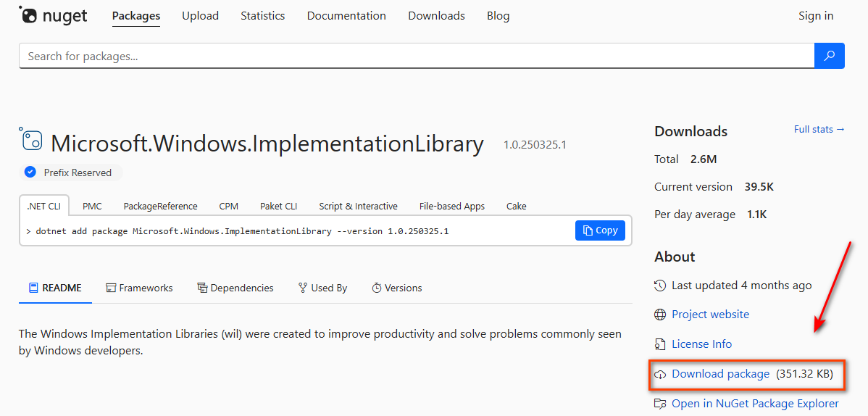The image size is (868, 416).
Task: Switch to the PMC tab
Action: pos(93,206)
